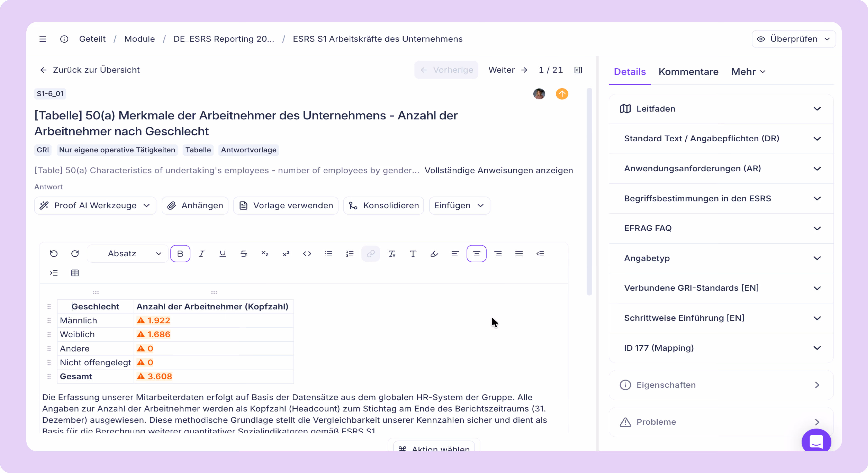The image size is (868, 473).
Task: Align text right
Action: 498,254
